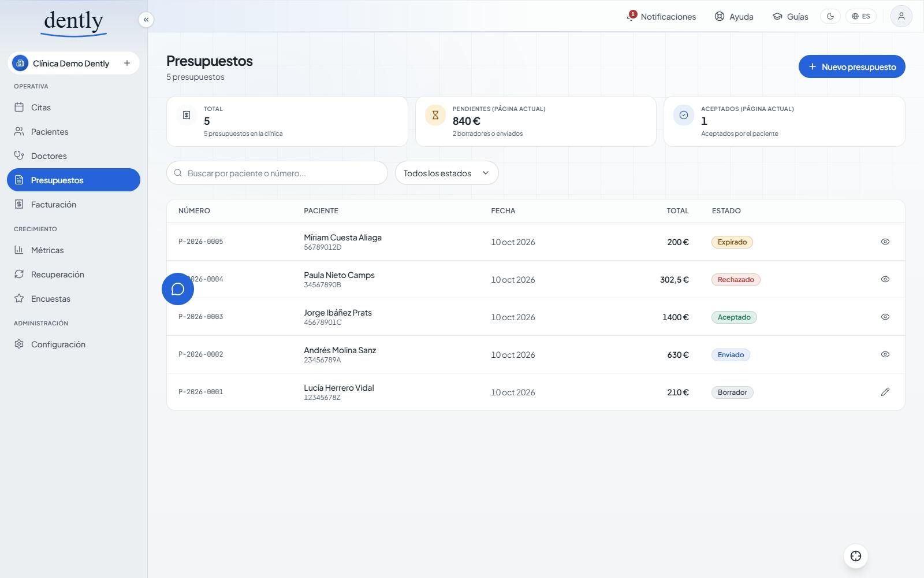Click the check icon in Aceptados card
This screenshot has height=578, width=924.
(684, 115)
